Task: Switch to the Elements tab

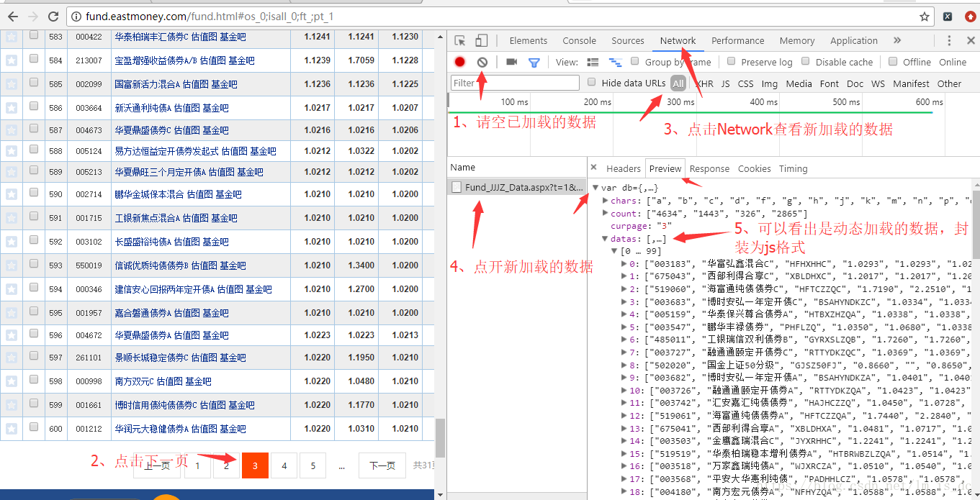Action: click(x=529, y=41)
